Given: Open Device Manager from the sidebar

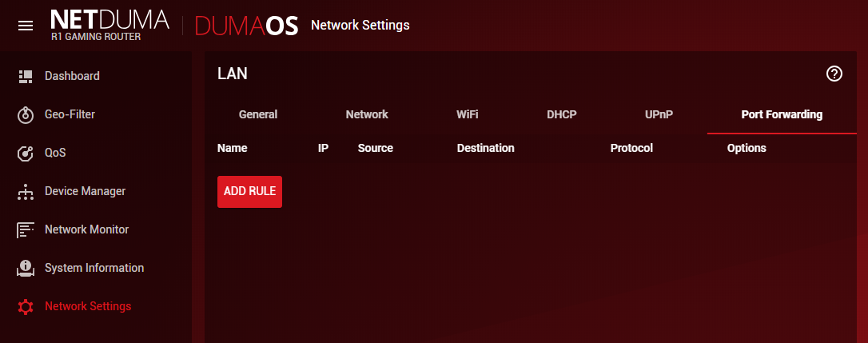Looking at the screenshot, I should coord(85,191).
